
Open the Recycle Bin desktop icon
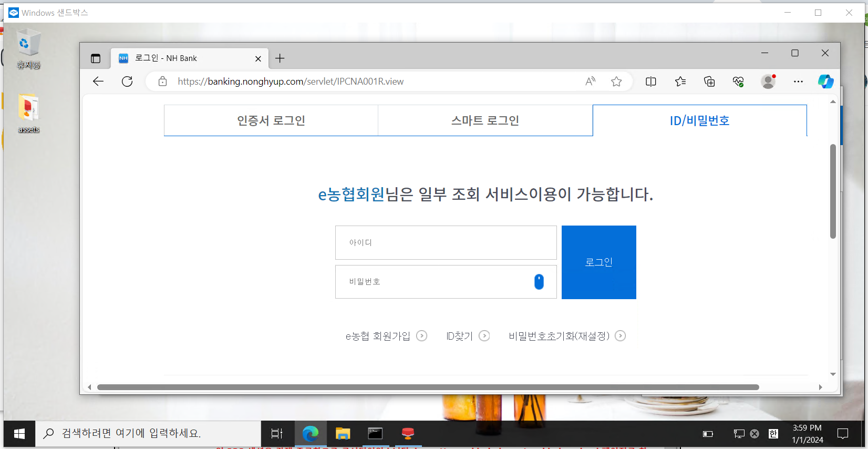click(x=28, y=48)
